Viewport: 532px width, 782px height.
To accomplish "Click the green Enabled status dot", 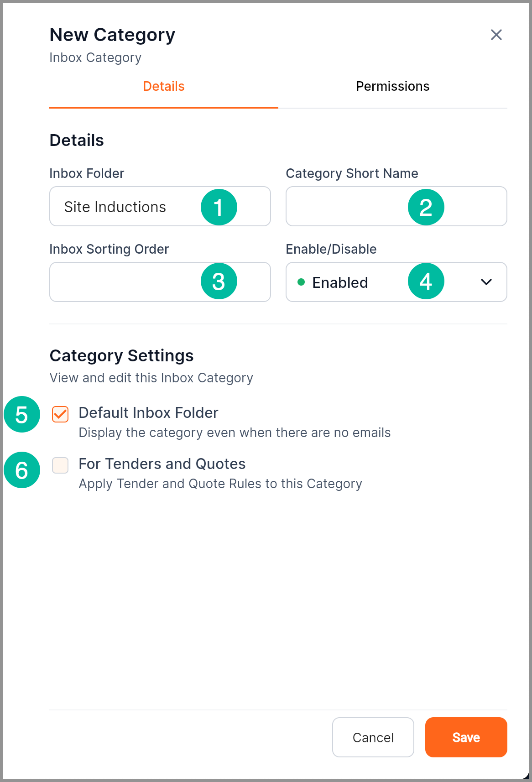I will coord(301,282).
